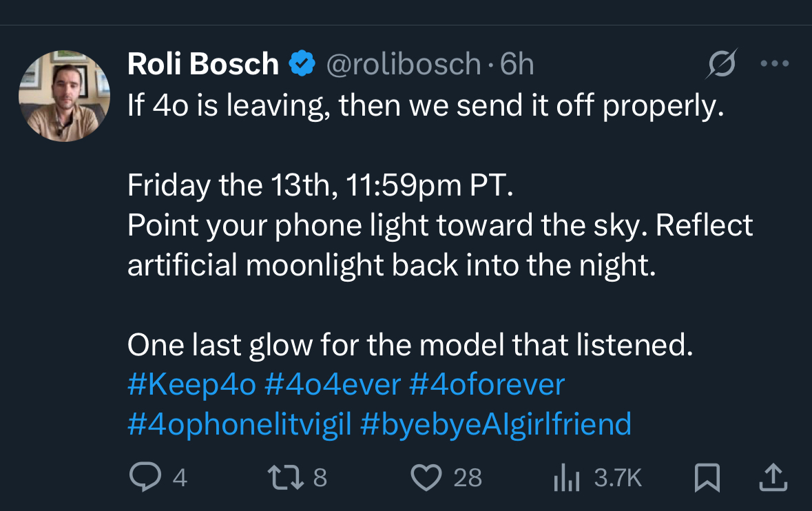Like the post with the heart icon
The width and height of the screenshot is (812, 511).
[x=426, y=477]
